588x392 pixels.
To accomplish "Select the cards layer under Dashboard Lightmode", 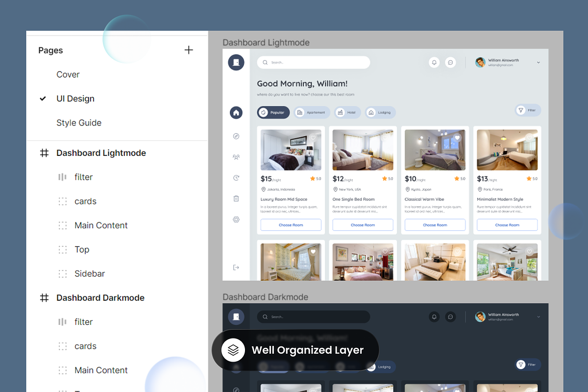I will [85, 201].
